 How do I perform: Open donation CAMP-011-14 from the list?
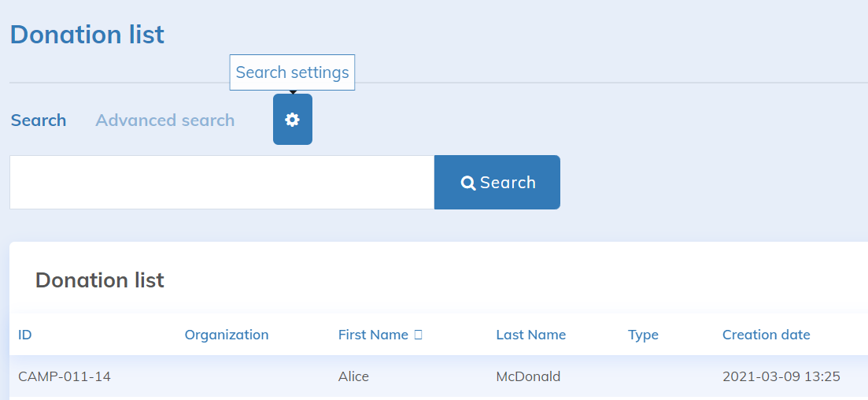(65, 376)
